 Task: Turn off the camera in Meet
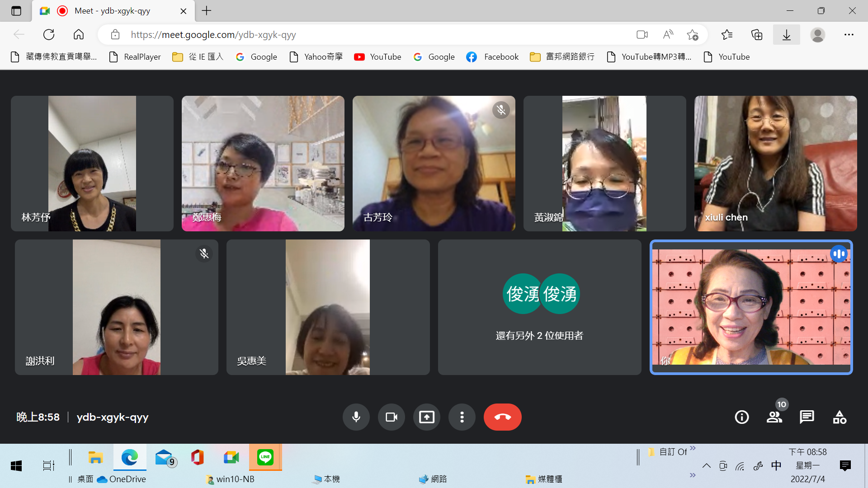point(391,417)
